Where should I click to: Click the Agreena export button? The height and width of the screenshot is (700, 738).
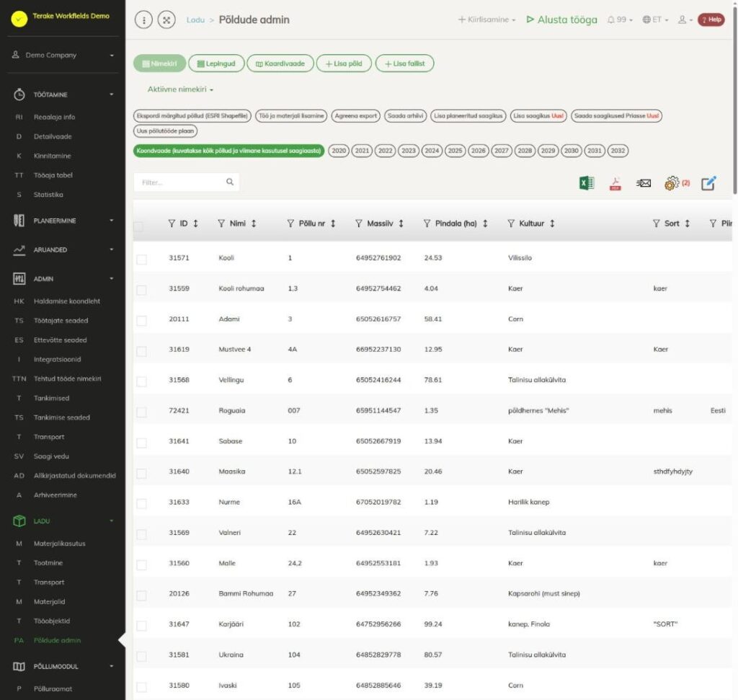pos(356,116)
